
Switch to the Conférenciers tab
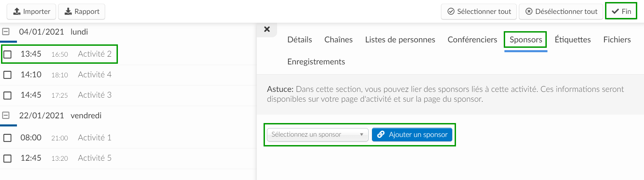(x=472, y=40)
